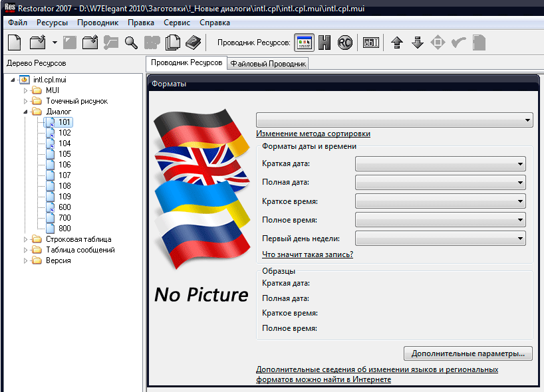The width and height of the screenshot is (544, 392).
Task: Switch to Файловый Проводник tab
Action: tap(268, 64)
